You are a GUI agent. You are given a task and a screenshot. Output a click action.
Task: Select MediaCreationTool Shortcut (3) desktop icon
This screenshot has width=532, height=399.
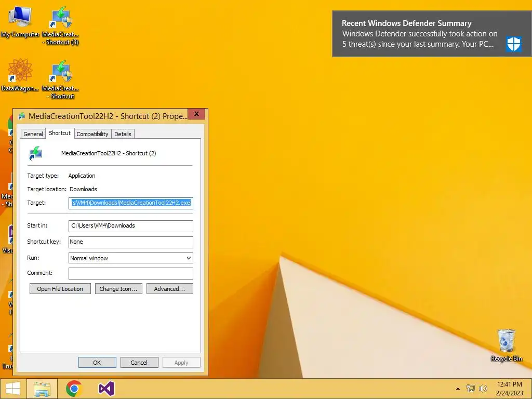(x=60, y=26)
